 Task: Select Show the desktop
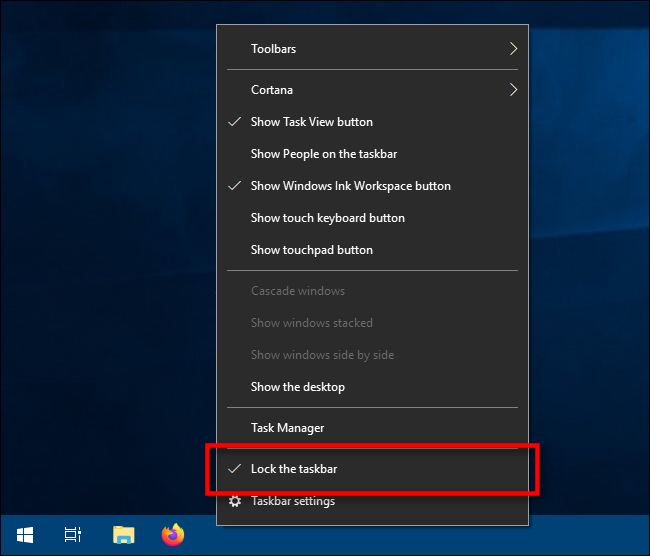297,387
